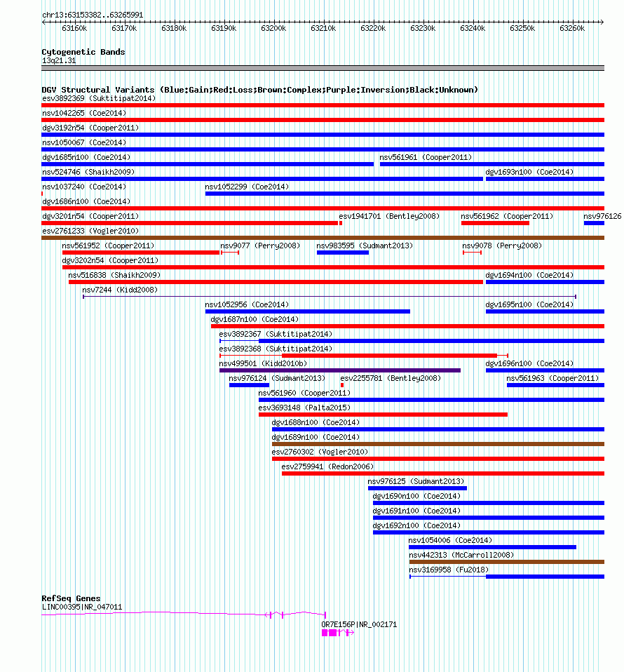Open dgv1685n100 (Coe2014) variant label
Screen dimensions: 624x672
(86, 157)
